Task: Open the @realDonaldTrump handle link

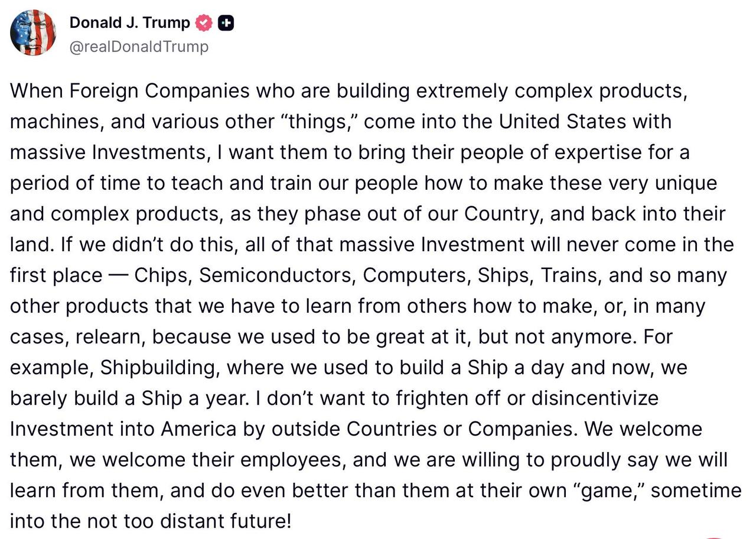Action: click(x=139, y=47)
